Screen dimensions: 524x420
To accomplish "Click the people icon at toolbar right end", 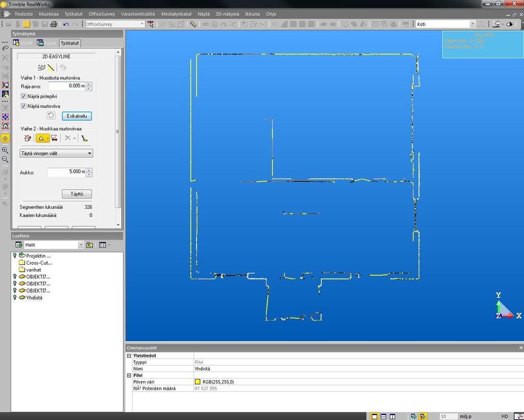I will (x=496, y=24).
